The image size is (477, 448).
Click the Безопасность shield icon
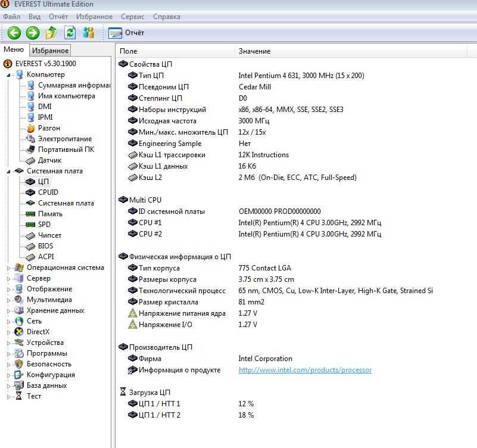[x=19, y=364]
